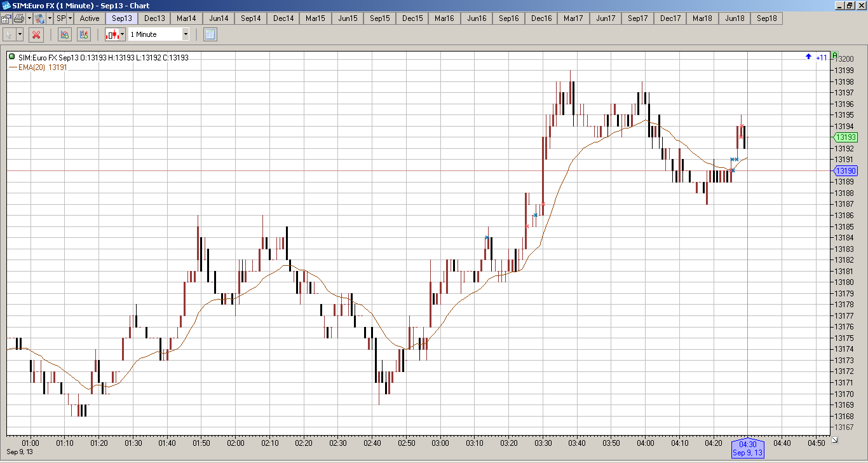Viewport: 868px width, 463px height.
Task: Select the Mar16 contract tab
Action: [444, 18]
